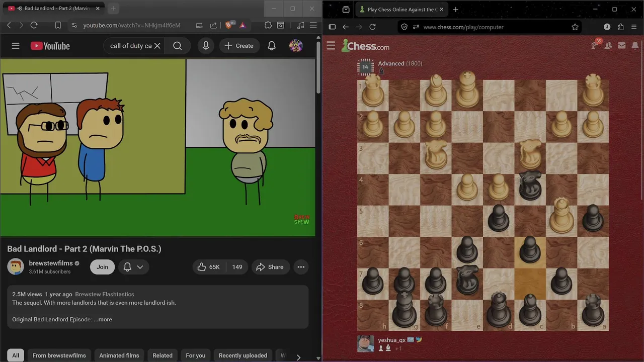
Task: Open Brave main menu button
Action: coord(313,25)
